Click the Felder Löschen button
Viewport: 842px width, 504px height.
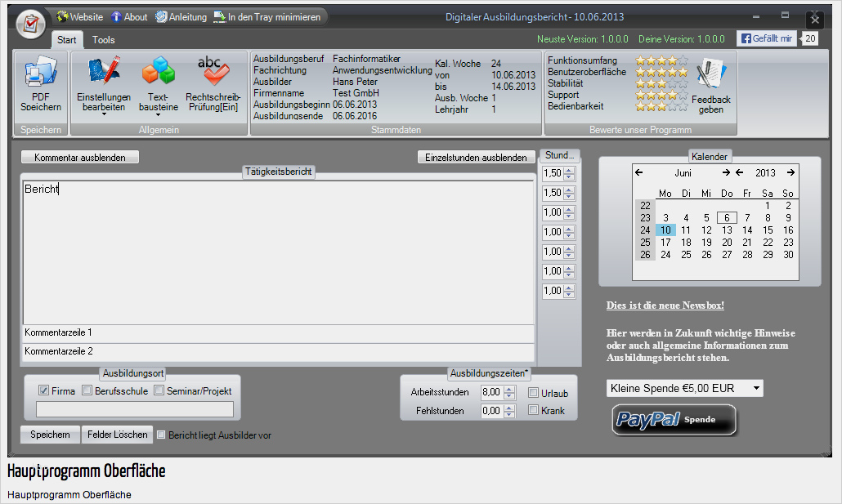click(117, 435)
